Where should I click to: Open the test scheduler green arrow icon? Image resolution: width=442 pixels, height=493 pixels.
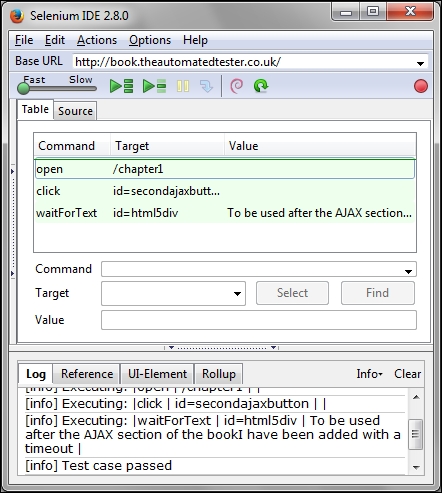[x=261, y=86]
